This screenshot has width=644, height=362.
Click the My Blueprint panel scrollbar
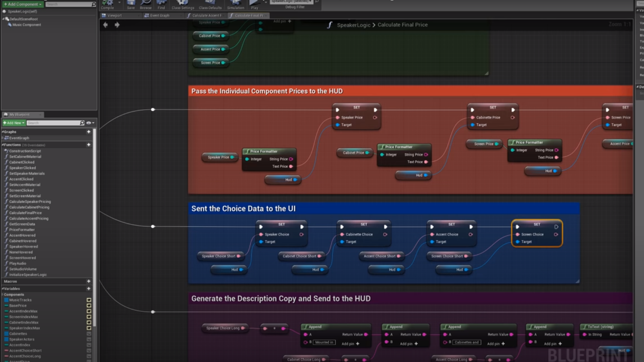click(95, 227)
